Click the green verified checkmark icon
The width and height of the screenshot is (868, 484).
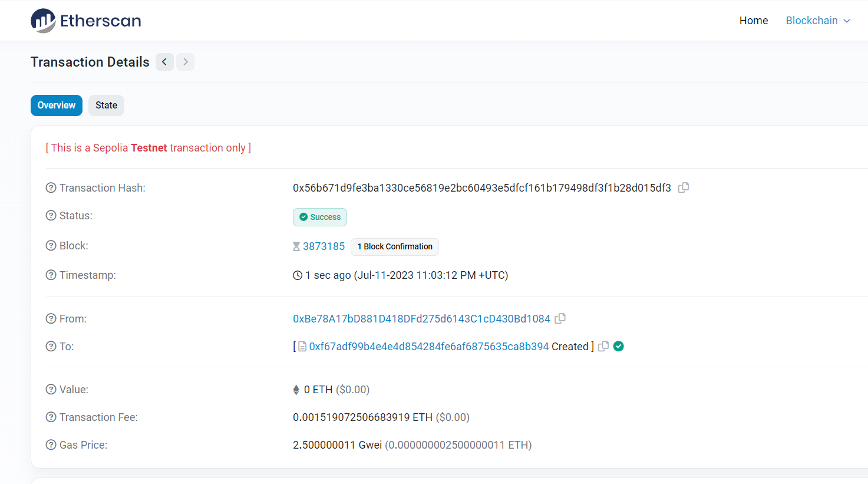(618, 346)
